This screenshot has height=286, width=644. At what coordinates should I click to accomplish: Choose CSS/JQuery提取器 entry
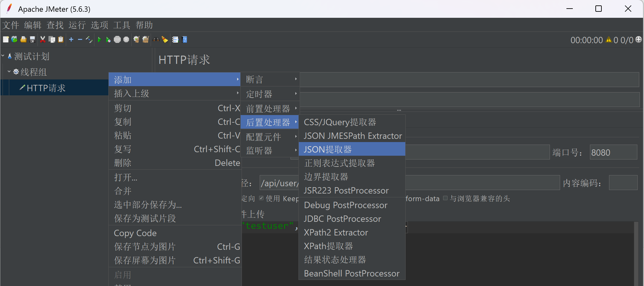coord(352,122)
